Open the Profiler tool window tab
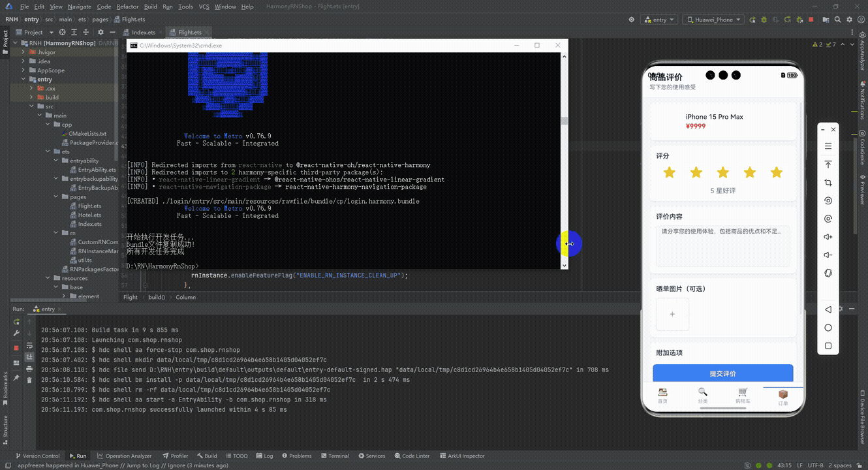The width and height of the screenshot is (868, 470). 175,456
